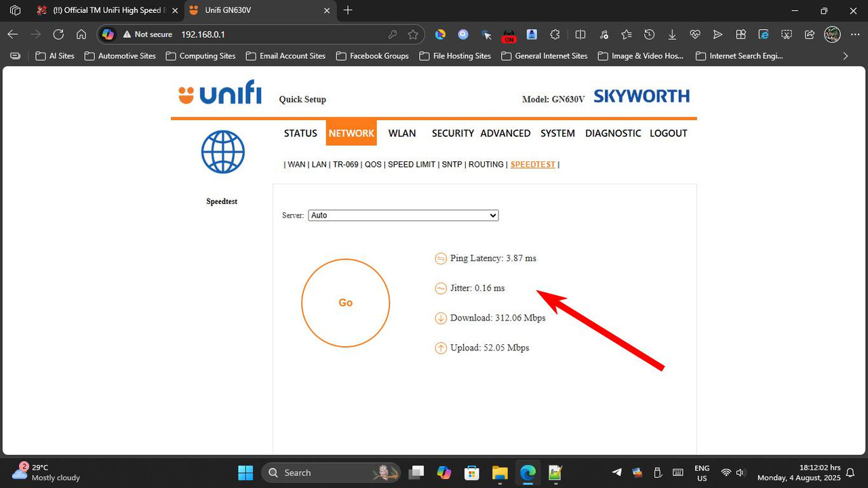Click the Upload arrow icon

click(441, 348)
